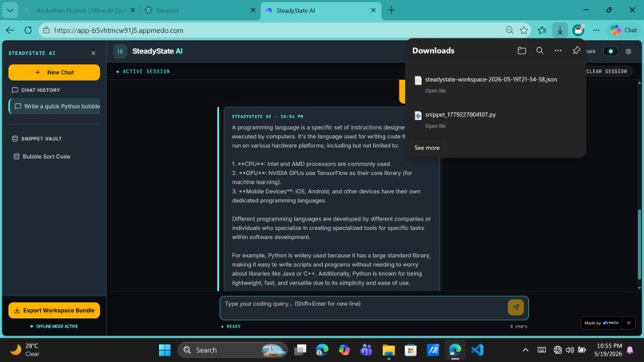Click the Clear Session button

(x=606, y=71)
